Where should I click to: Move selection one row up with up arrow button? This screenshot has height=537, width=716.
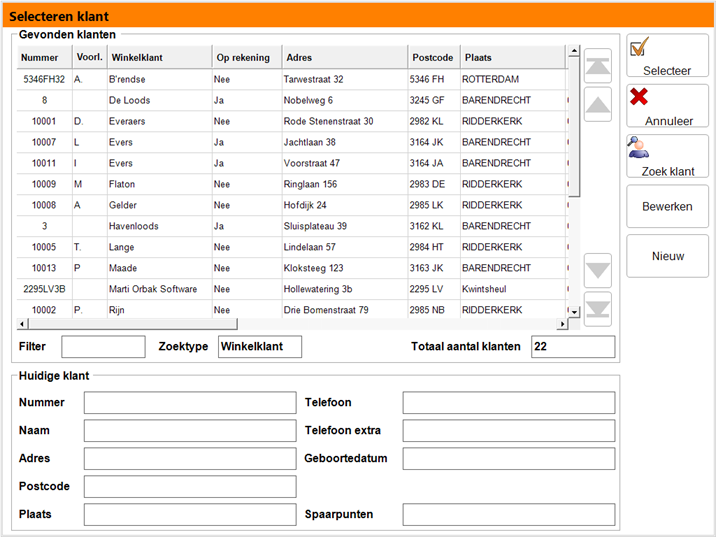tap(598, 105)
